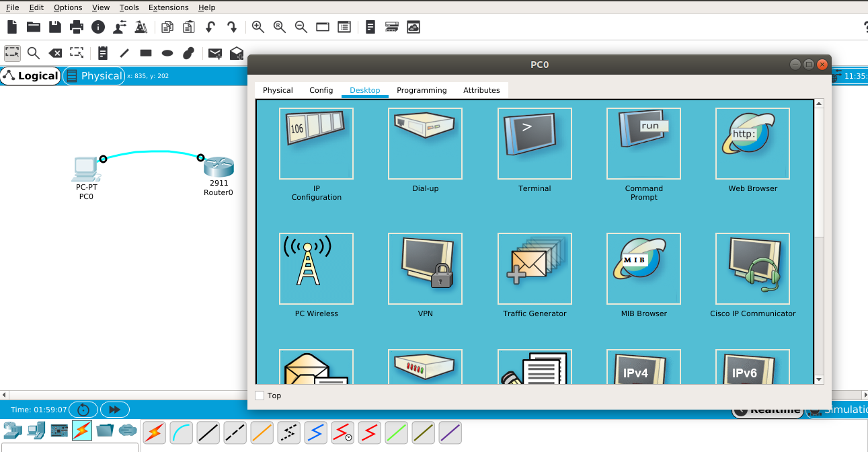
Task: Open the VPN app icon
Action: [x=425, y=268]
